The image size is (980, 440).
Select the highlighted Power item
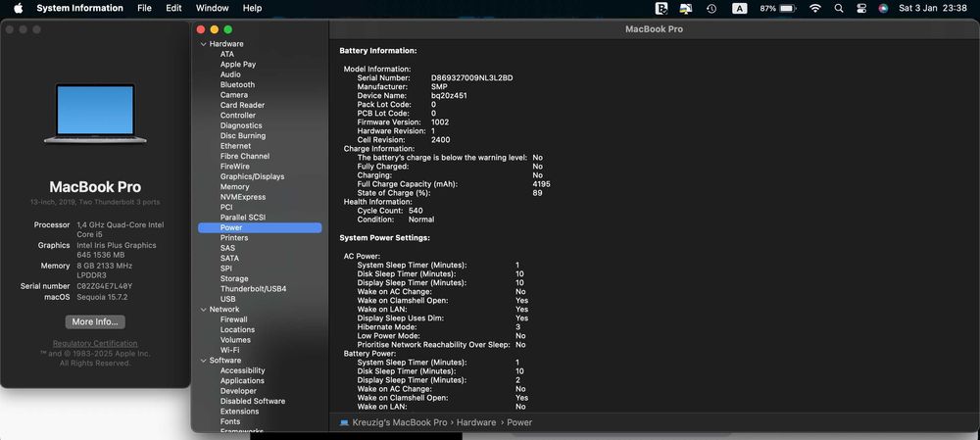click(260, 228)
